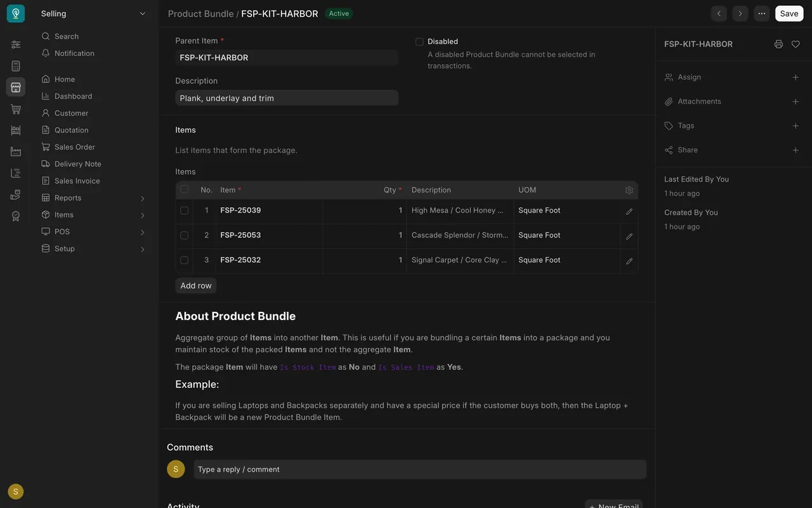Open the warehouse shelves icon in the left rail
The width and height of the screenshot is (812, 508).
pos(16,130)
